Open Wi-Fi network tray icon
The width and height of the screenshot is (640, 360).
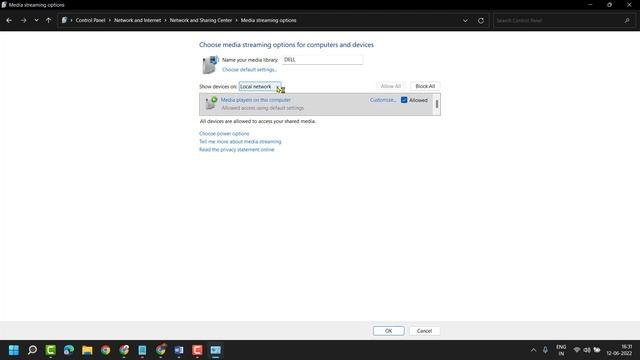pos(577,350)
